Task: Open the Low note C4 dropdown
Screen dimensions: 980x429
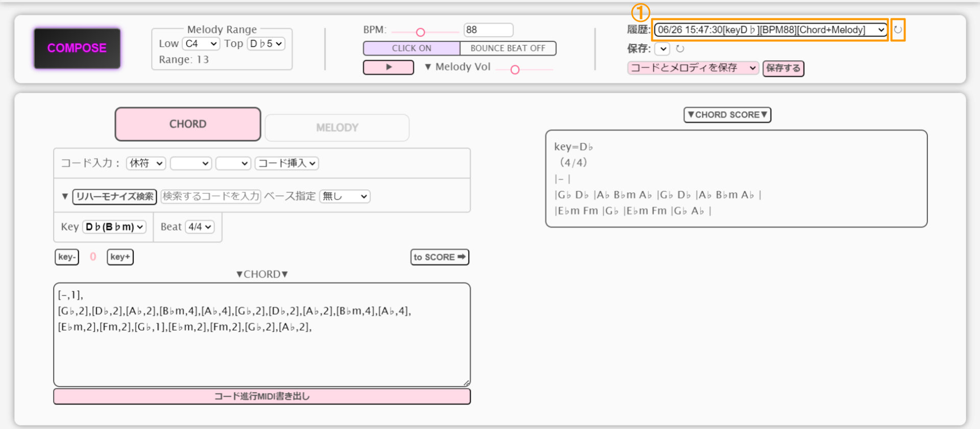Action: click(x=201, y=44)
